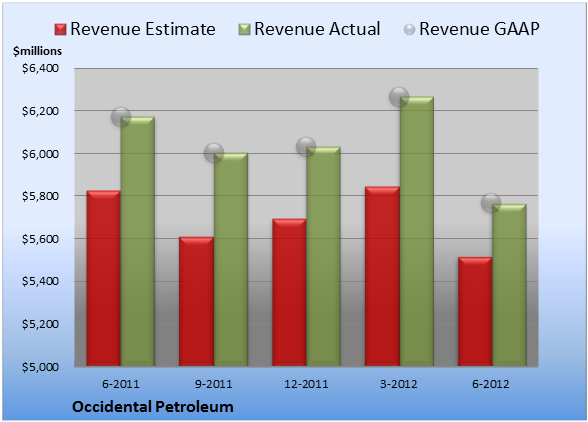The width and height of the screenshot is (588, 422).
Task: Click the '9-2011' quarter label
Action: pos(214,384)
